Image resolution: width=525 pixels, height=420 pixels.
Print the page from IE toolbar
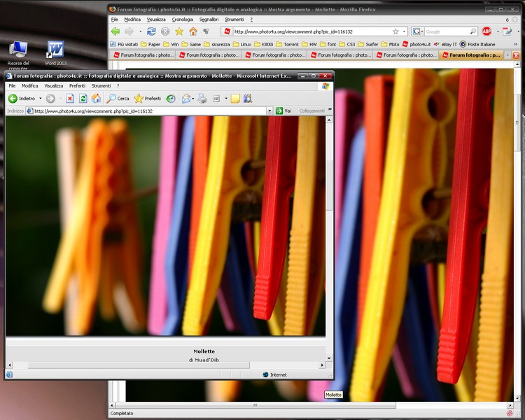click(202, 99)
